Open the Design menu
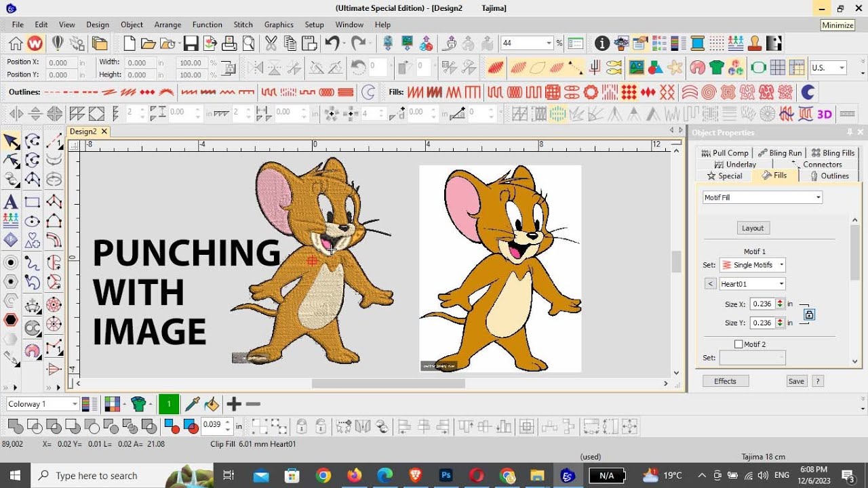This screenshot has width=868, height=488. (x=97, y=24)
